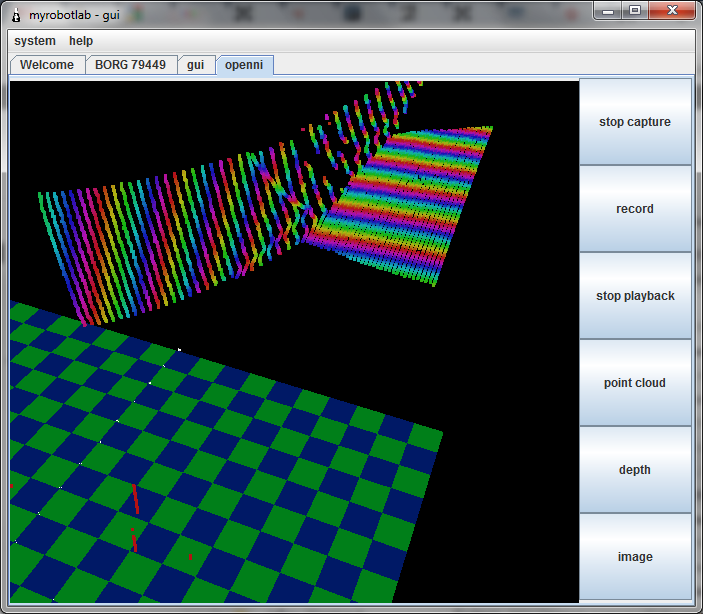Viewport: 703px width, 614px height.
Task: Start recording with the record button
Action: coord(635,209)
